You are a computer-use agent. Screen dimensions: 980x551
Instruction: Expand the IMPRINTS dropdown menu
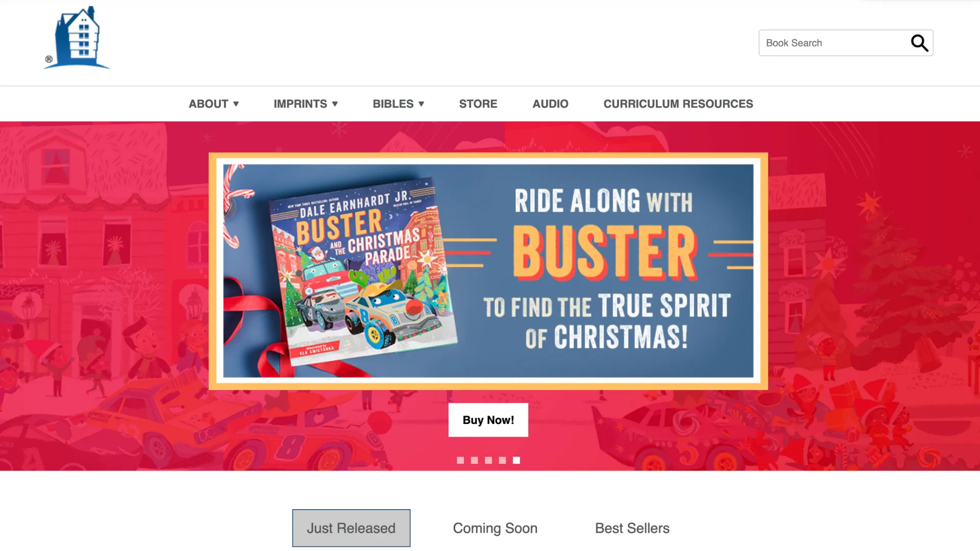click(306, 104)
